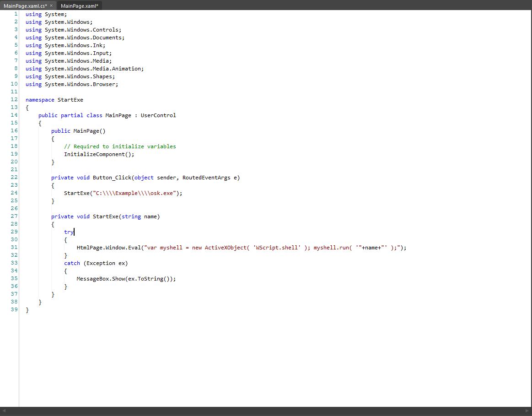Image resolution: width=532 pixels, height=416 pixels.
Task: Select the MainPage.xaml.cs tab
Action: pyautogui.click(x=25, y=5)
